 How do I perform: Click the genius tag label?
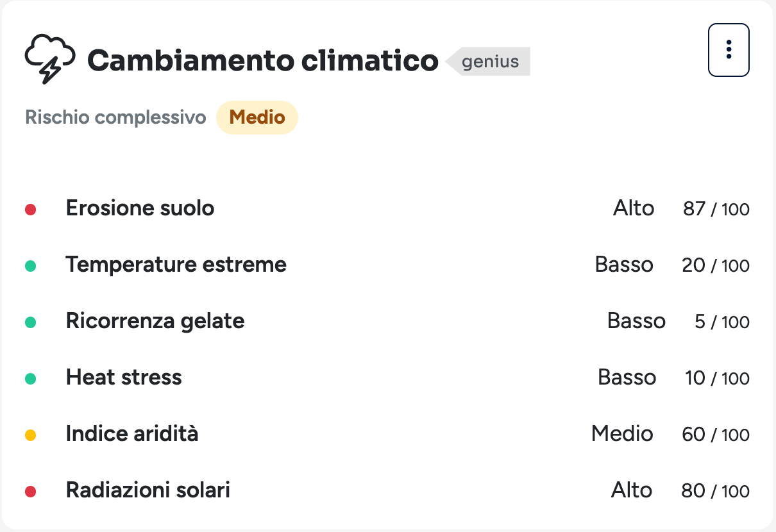(x=491, y=62)
